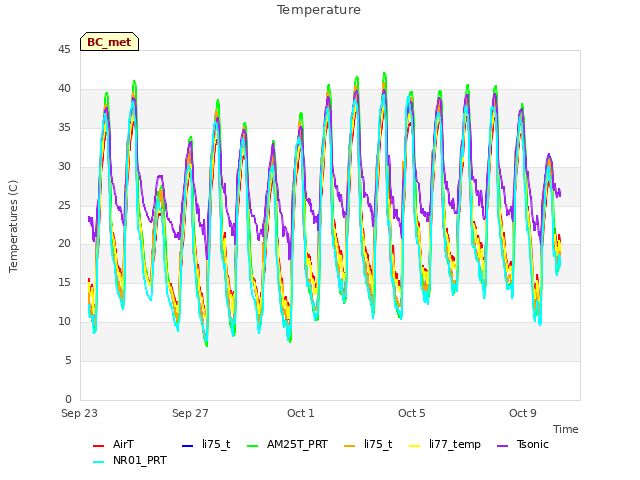This screenshot has width=640, height=480.
Task: Click the 15 y-axis tick label
Action: (64, 282)
